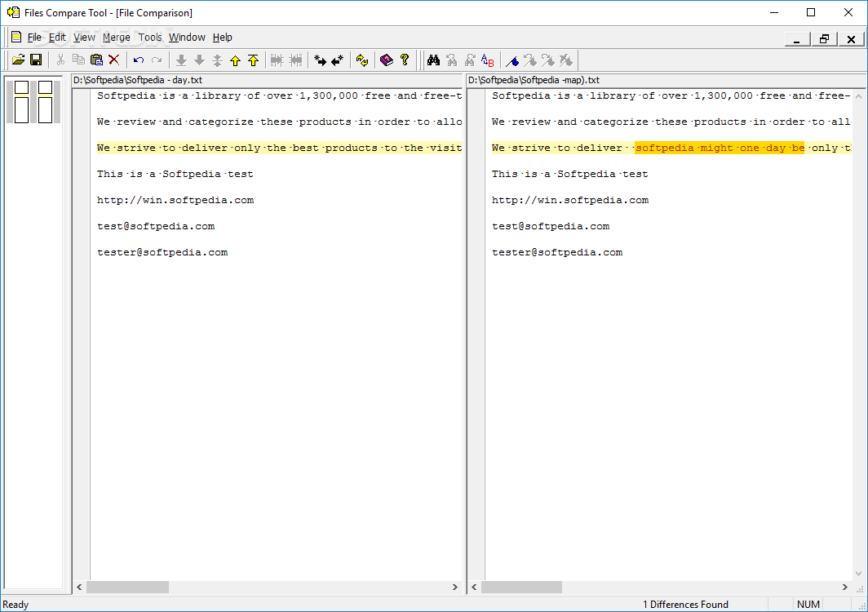Click the highlighted 'softpedia might one day be' text
The height and width of the screenshot is (612, 868).
[720, 148]
